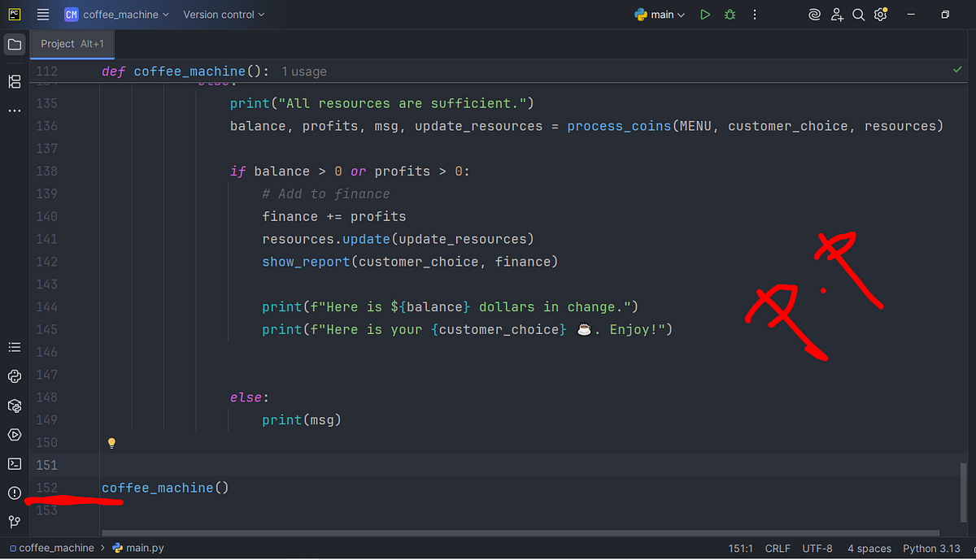Open the AI Assistant panel
976x560 pixels.
click(x=814, y=15)
